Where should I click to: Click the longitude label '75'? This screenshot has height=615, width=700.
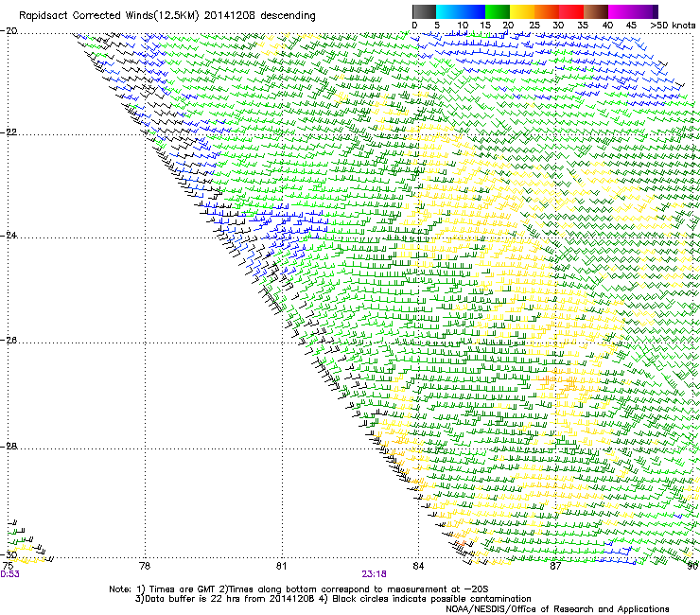8,566
